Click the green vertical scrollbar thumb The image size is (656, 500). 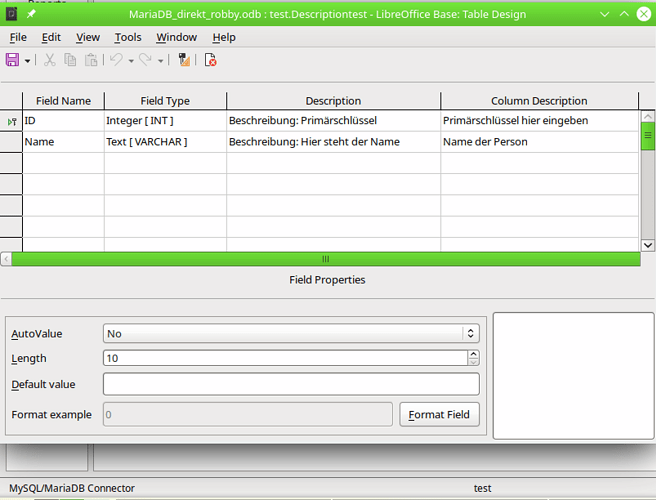click(x=648, y=136)
